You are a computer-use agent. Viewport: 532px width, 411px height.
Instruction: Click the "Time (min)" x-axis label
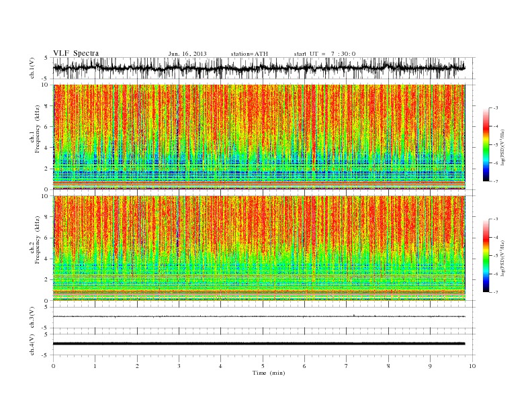tap(269, 373)
